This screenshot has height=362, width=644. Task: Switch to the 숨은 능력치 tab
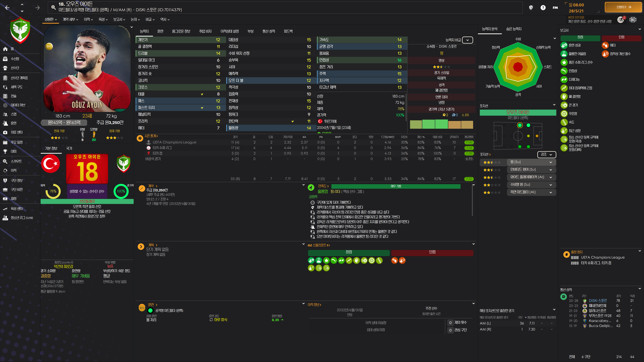click(x=514, y=29)
